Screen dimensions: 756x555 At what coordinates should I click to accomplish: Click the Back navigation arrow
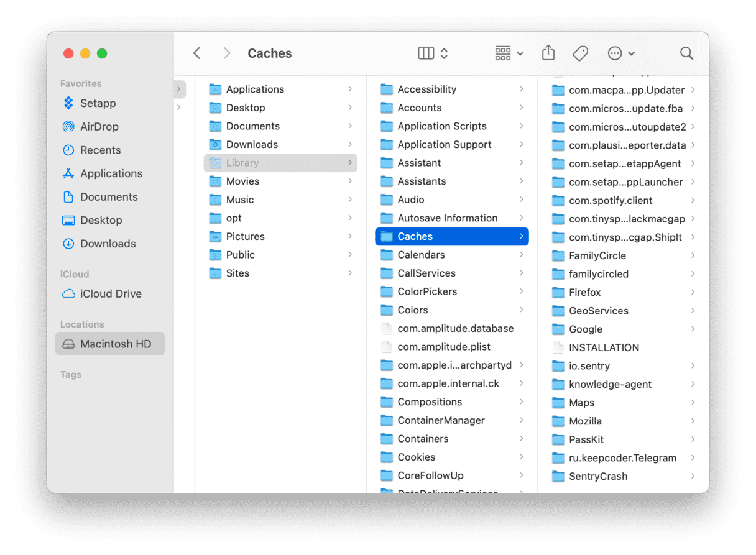pyautogui.click(x=196, y=53)
